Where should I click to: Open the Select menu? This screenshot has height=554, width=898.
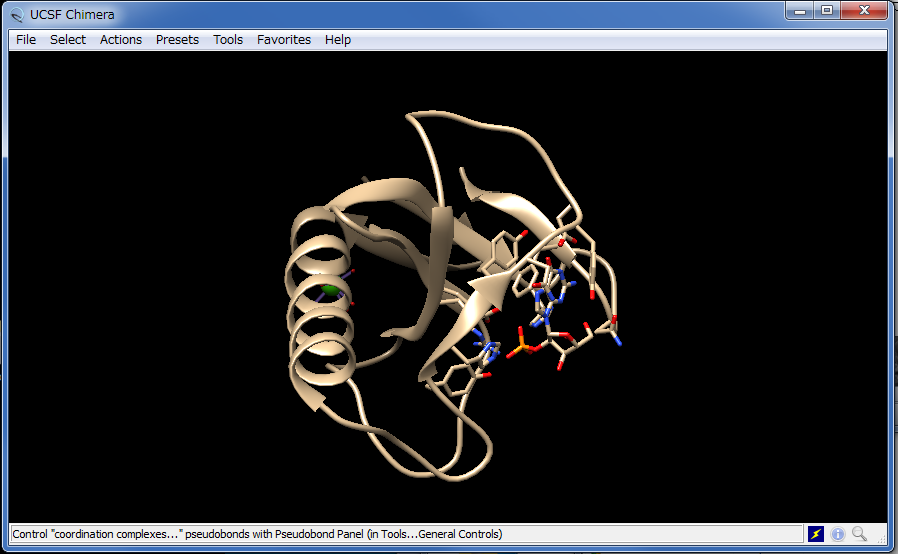pos(68,40)
